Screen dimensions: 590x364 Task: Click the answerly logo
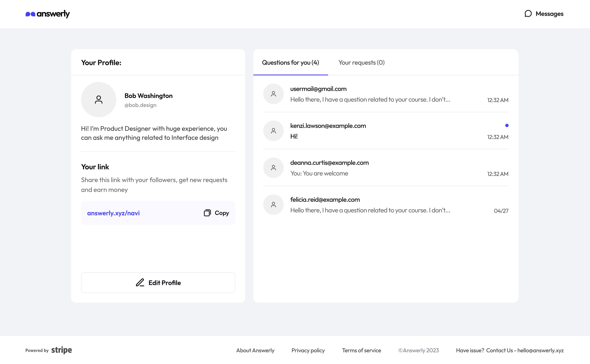[48, 14]
